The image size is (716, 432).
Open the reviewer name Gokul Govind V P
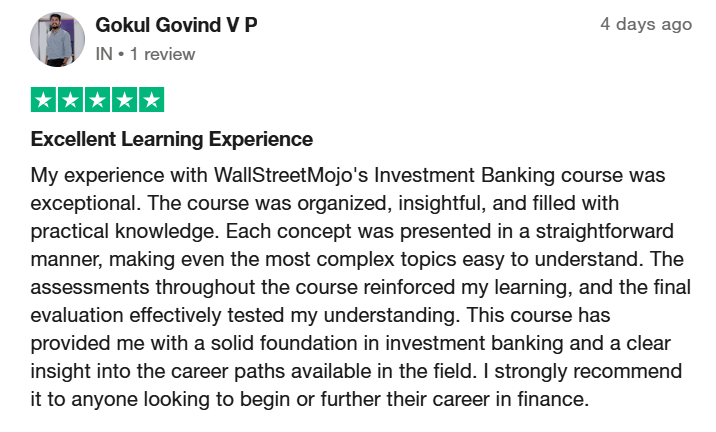click(176, 25)
